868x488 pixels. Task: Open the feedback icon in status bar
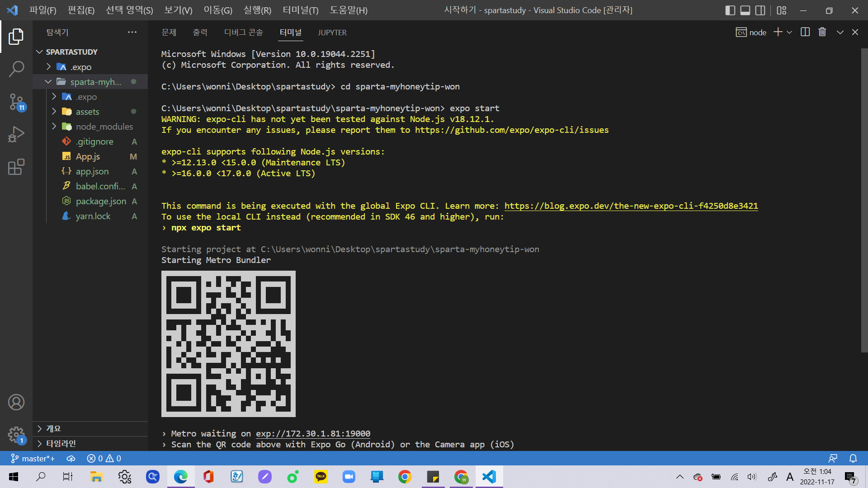click(x=833, y=459)
